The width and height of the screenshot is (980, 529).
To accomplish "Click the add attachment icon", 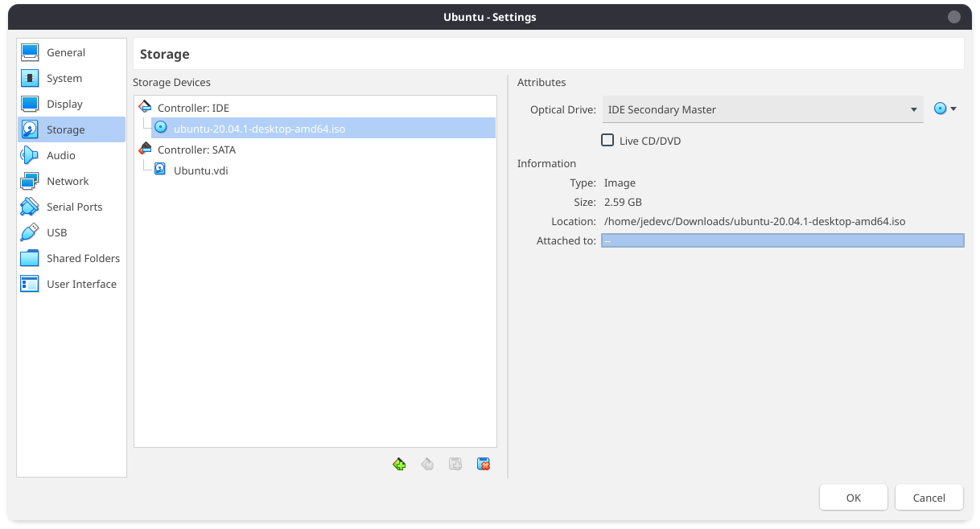I will [455, 464].
